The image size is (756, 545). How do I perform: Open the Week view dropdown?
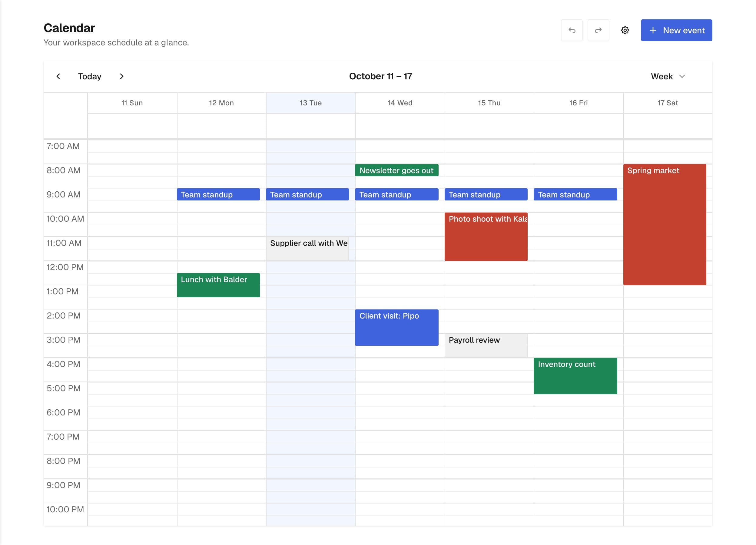click(x=668, y=76)
